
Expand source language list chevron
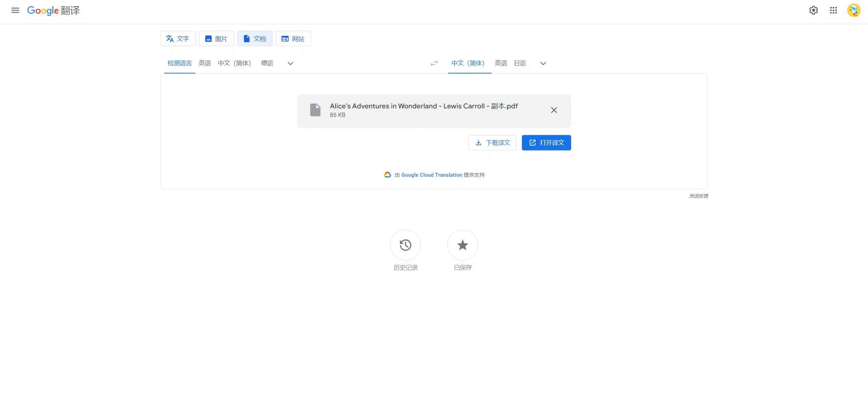pyautogui.click(x=290, y=64)
